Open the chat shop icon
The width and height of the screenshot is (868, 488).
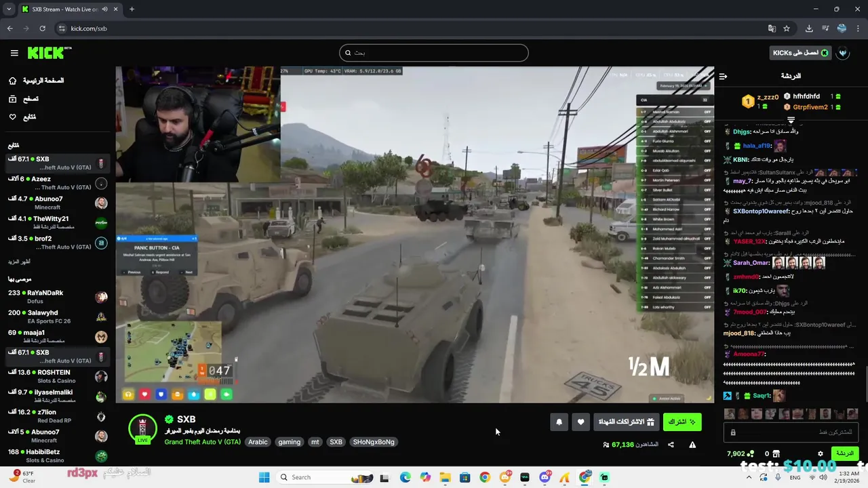click(776, 453)
